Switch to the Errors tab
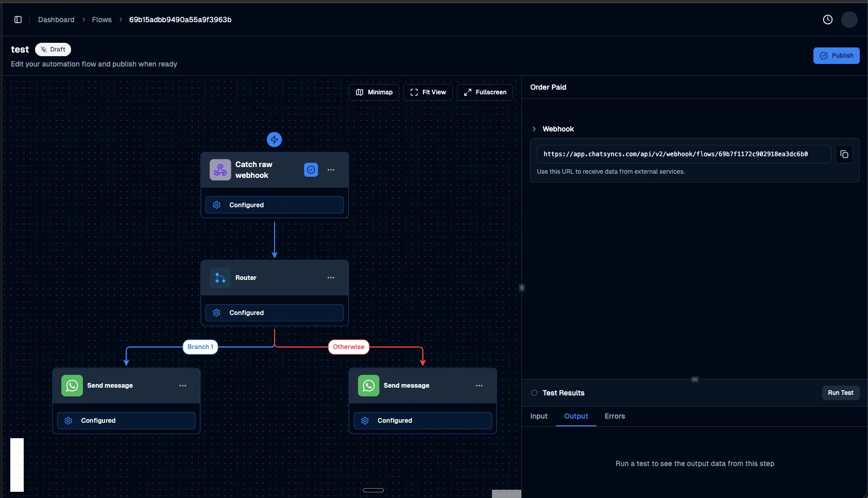Image resolution: width=868 pixels, height=498 pixels. (x=615, y=416)
